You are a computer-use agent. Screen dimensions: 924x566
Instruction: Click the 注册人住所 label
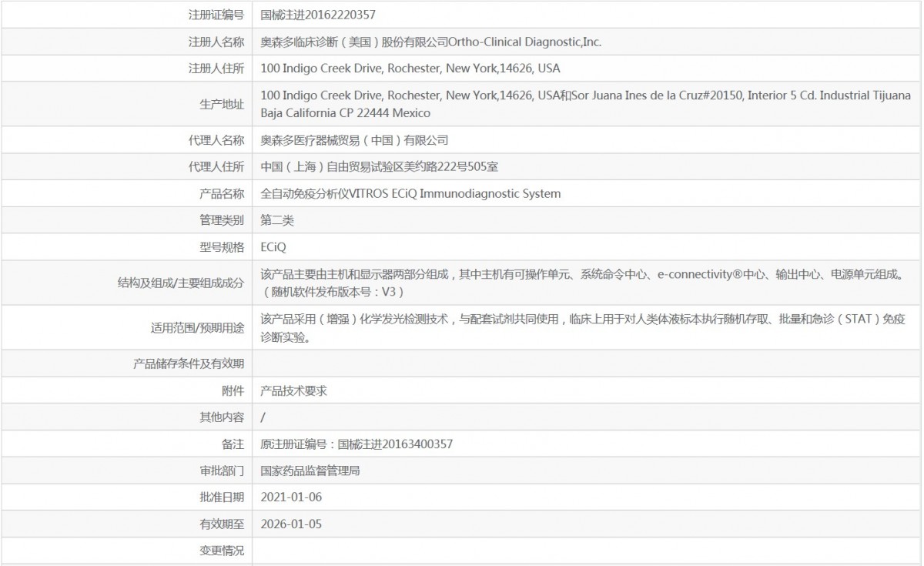(x=216, y=69)
